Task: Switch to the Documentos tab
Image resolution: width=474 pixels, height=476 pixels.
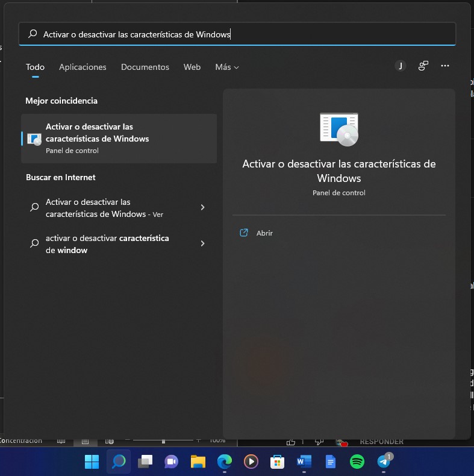Action: (x=145, y=67)
